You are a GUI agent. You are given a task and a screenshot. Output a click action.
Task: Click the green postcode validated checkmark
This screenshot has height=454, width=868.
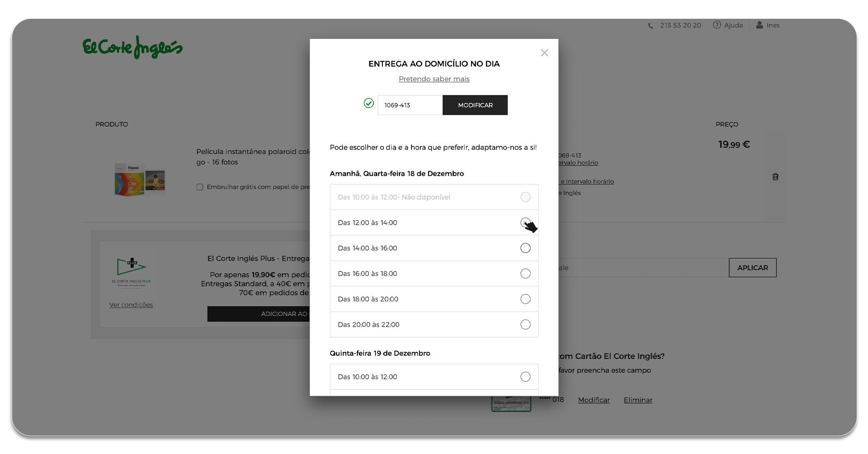click(369, 103)
